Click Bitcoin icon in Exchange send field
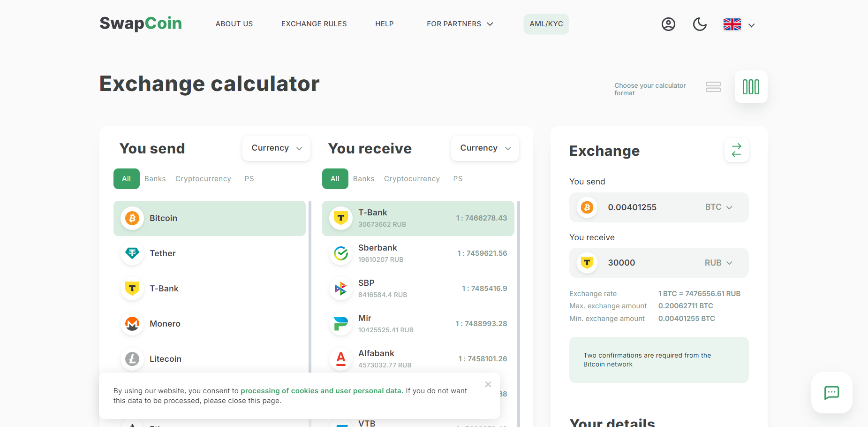868x427 pixels. coord(587,207)
